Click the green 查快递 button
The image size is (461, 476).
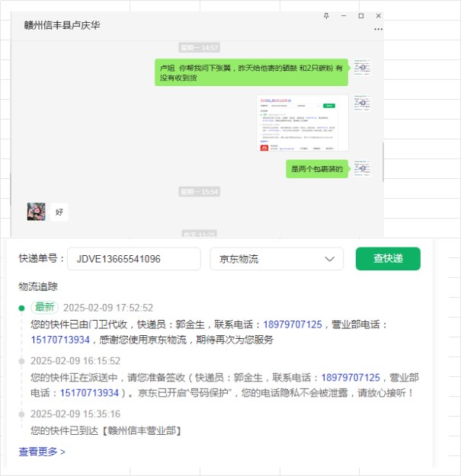[x=388, y=259]
